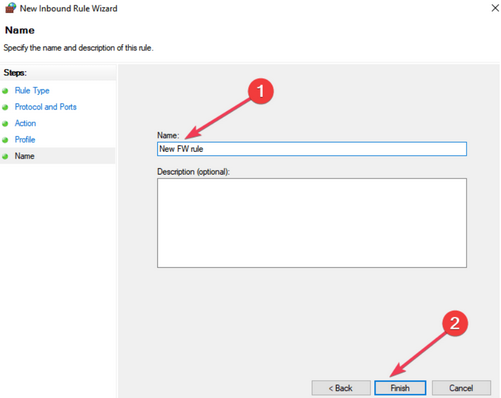Image resolution: width=501 pixels, height=398 pixels.
Task: Click the Finish button
Action: pyautogui.click(x=400, y=388)
